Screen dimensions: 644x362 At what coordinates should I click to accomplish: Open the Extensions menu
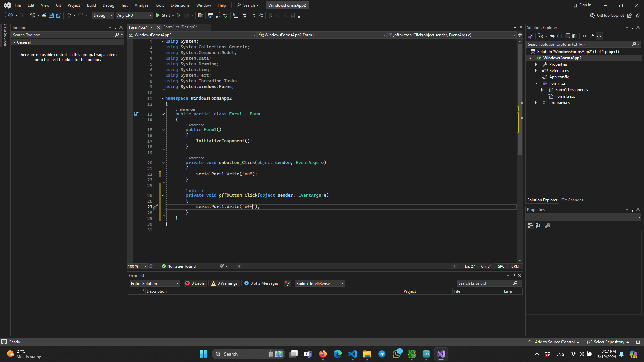point(180,5)
